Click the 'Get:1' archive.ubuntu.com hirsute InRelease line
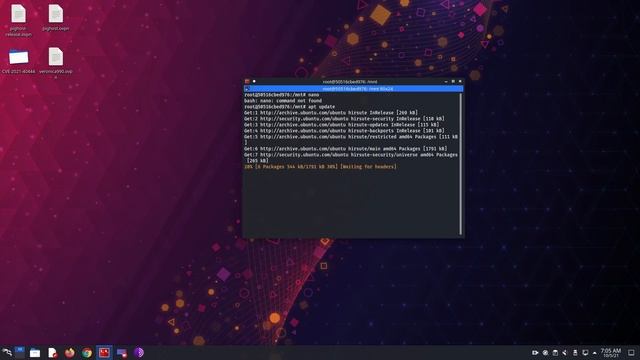Viewport: 640px width, 360px height. coord(331,113)
